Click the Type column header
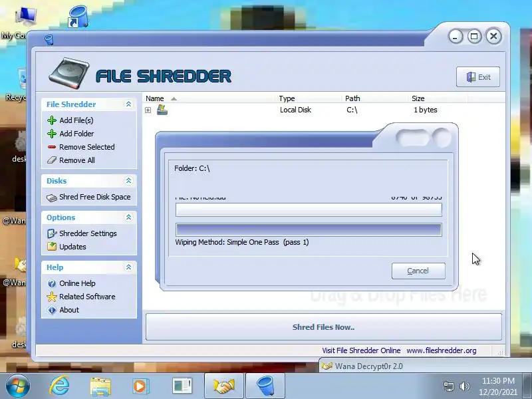532x399 pixels. pyautogui.click(x=309, y=98)
